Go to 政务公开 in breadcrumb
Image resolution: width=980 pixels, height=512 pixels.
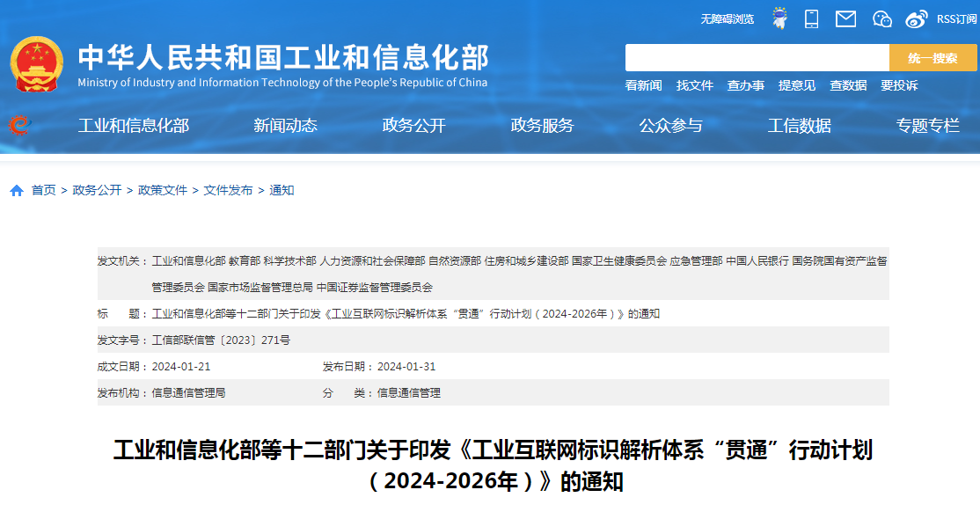point(97,190)
